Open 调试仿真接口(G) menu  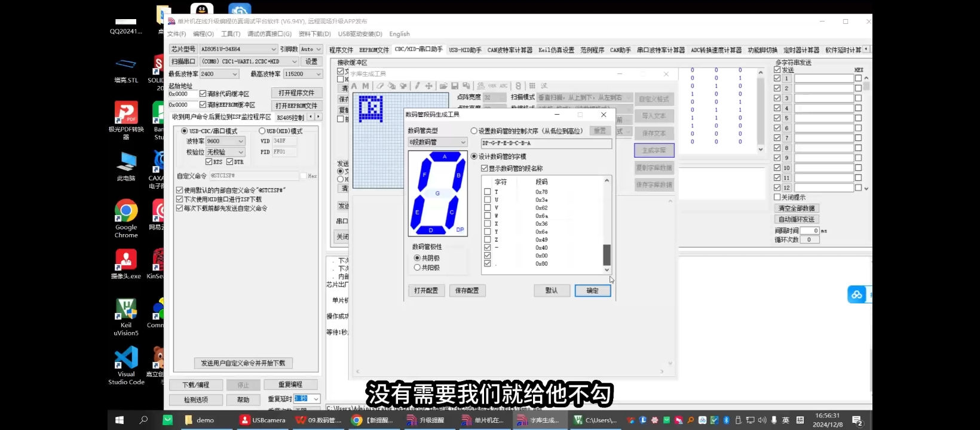pos(269,34)
